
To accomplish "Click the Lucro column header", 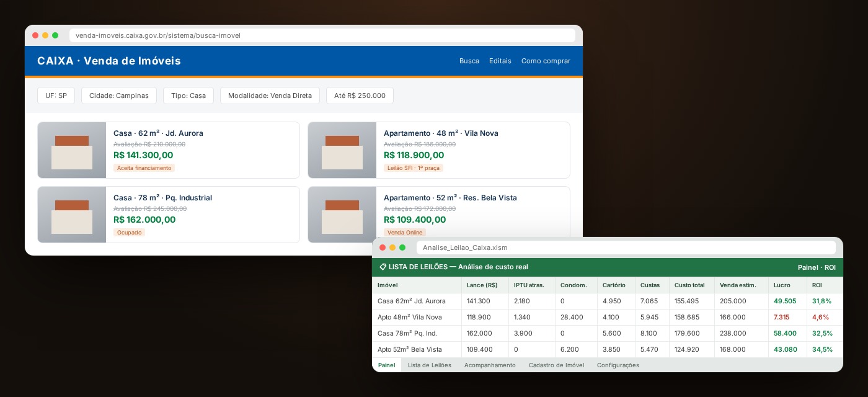I will pyautogui.click(x=787, y=285).
